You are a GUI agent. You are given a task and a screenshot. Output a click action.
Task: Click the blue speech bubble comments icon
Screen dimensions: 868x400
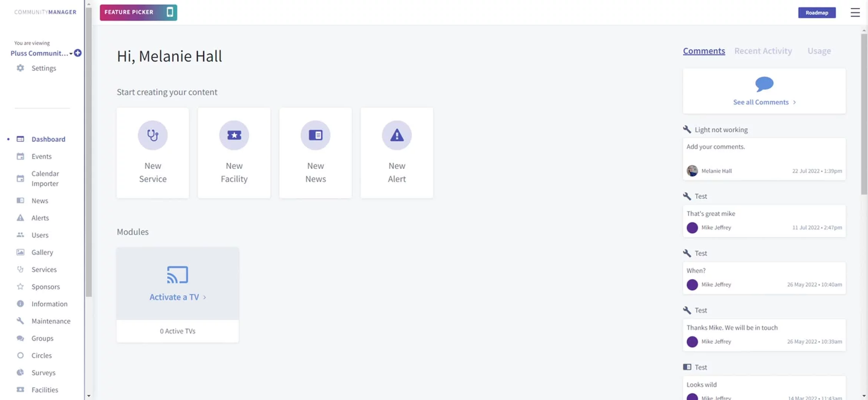point(764,84)
